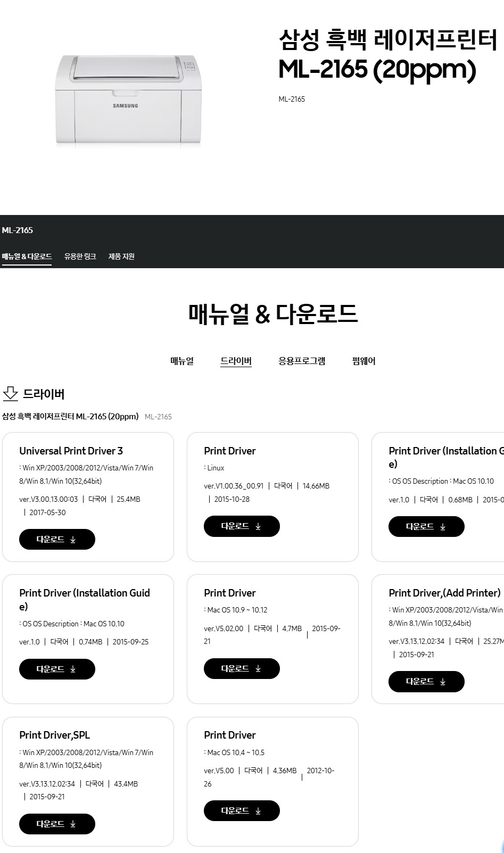Select the 응용프로그램 category

[302, 361]
